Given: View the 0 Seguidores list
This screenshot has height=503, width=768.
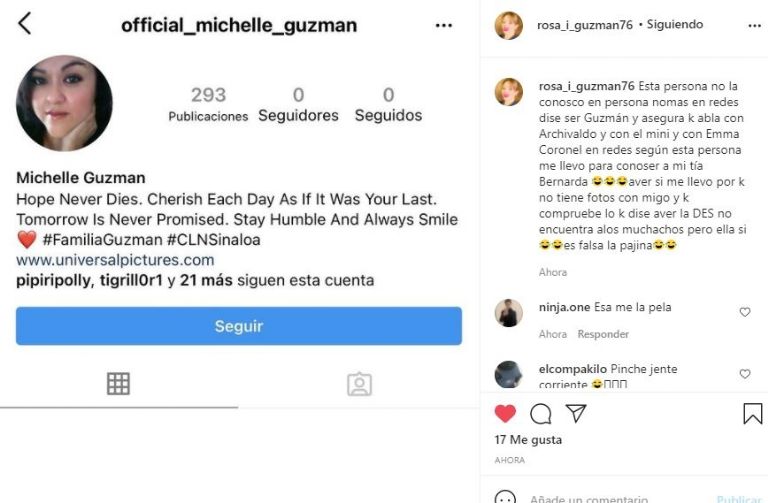Looking at the screenshot, I should (x=298, y=104).
